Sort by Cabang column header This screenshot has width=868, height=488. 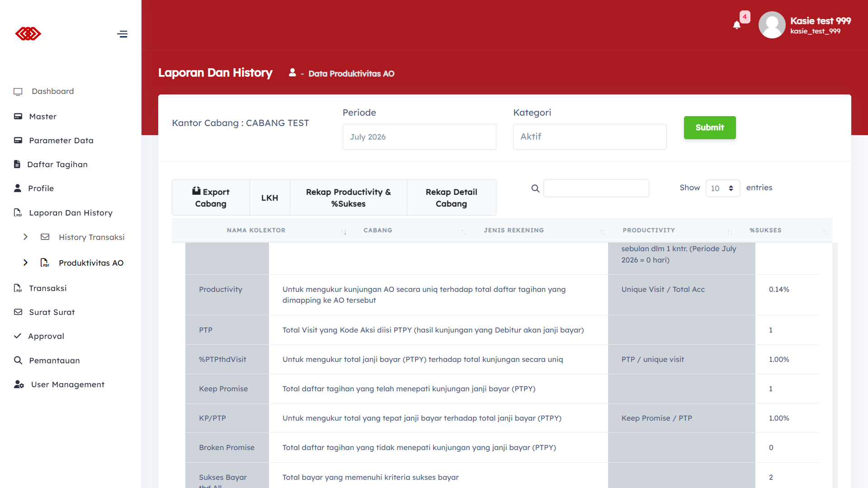click(x=378, y=230)
